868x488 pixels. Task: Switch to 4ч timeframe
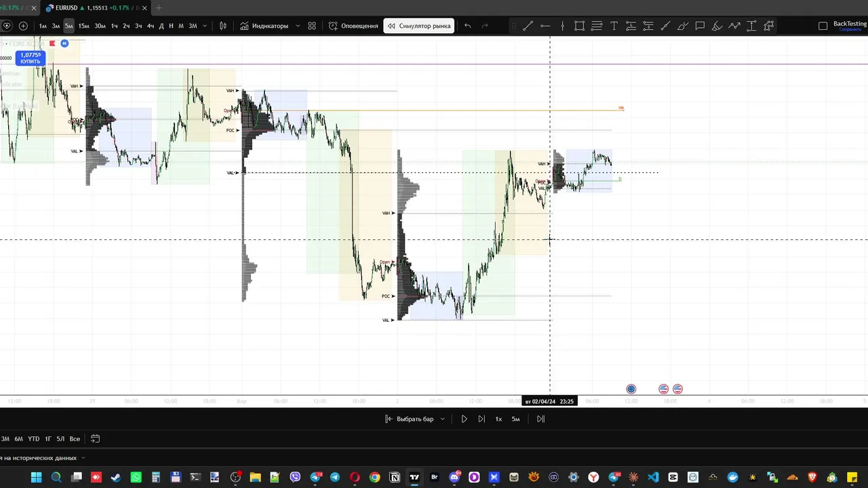151,26
